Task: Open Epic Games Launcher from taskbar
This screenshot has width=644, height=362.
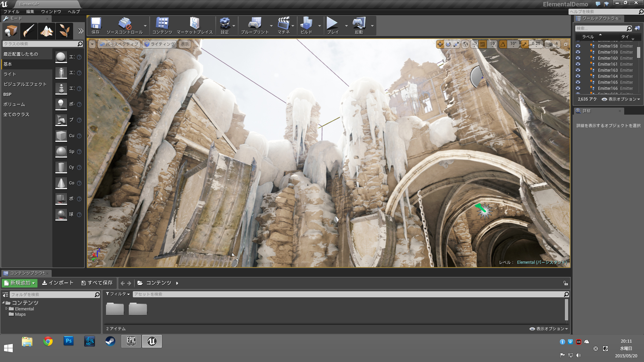Action: [x=131, y=341]
